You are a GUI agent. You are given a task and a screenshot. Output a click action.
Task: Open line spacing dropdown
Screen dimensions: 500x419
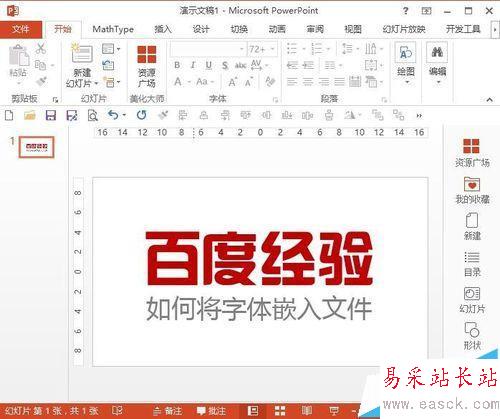point(350,49)
